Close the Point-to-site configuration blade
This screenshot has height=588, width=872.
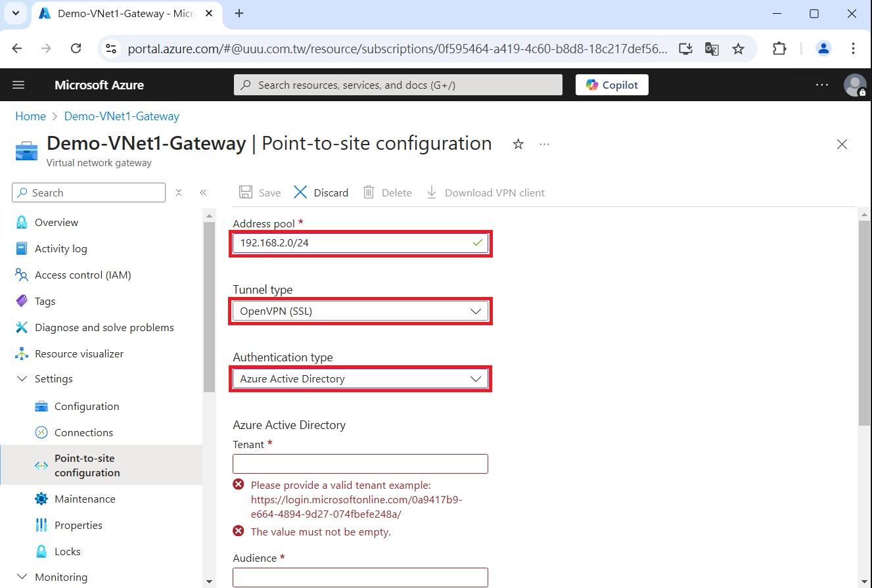click(x=842, y=144)
